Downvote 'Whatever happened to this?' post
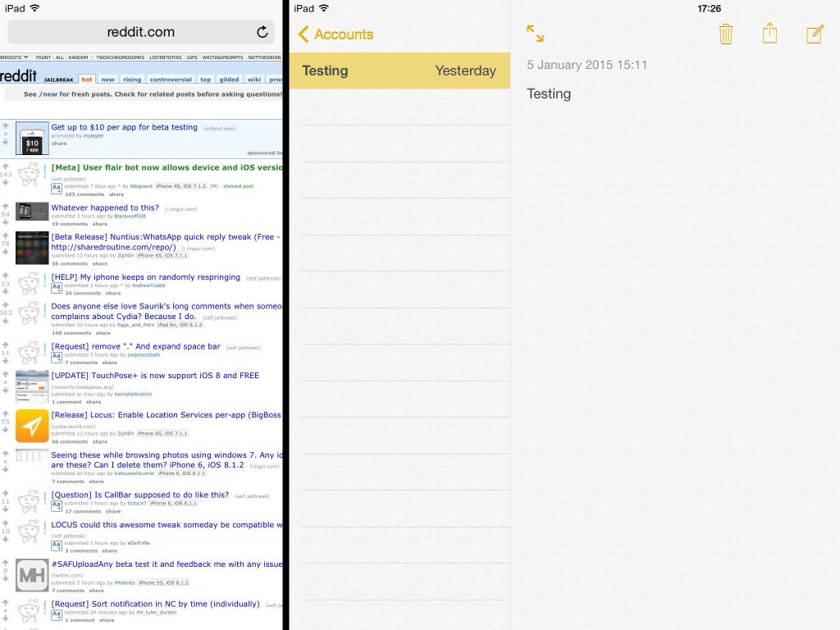This screenshot has height=630, width=840. pos(6,221)
